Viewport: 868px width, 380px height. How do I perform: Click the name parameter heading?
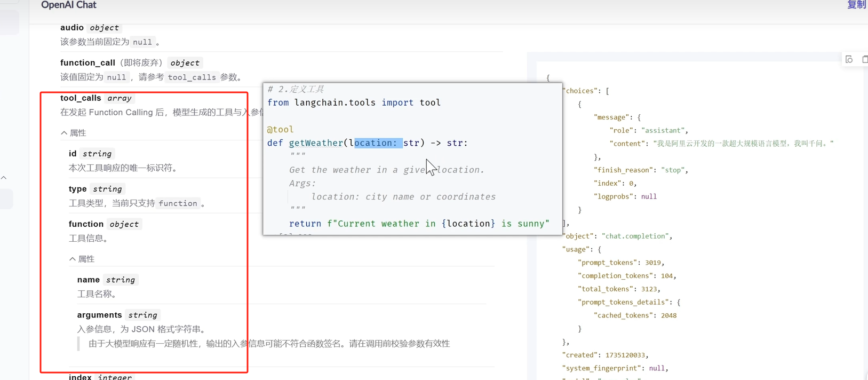tap(89, 280)
